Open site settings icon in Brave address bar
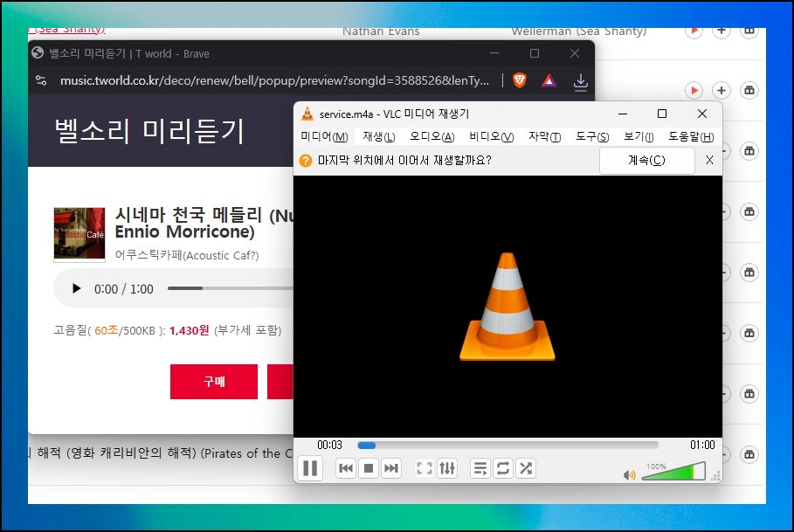 pyautogui.click(x=41, y=80)
